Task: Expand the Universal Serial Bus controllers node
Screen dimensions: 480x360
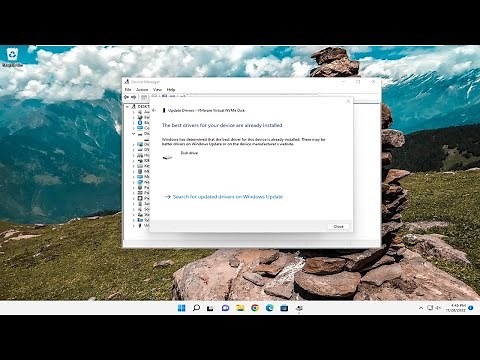Action: click(x=134, y=226)
